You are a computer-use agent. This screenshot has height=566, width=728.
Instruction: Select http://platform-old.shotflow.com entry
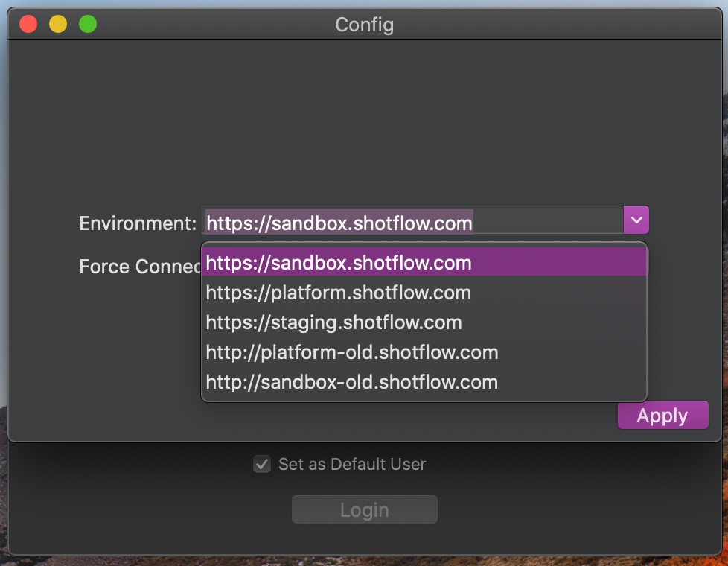(424, 352)
